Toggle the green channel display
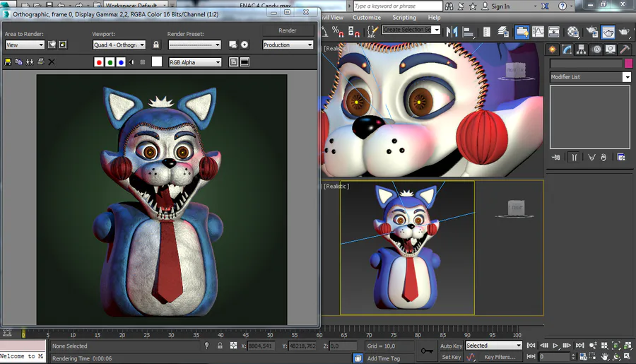 pos(110,62)
